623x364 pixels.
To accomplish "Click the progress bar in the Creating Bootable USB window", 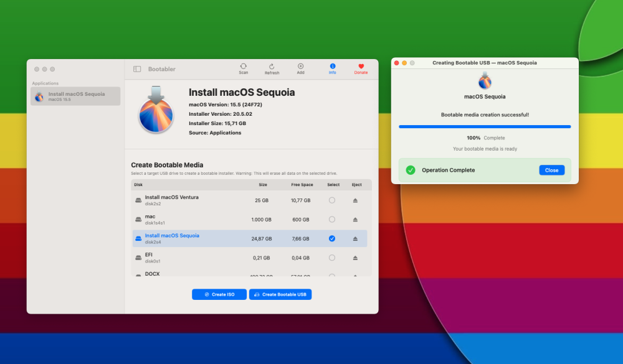I will coord(485,127).
